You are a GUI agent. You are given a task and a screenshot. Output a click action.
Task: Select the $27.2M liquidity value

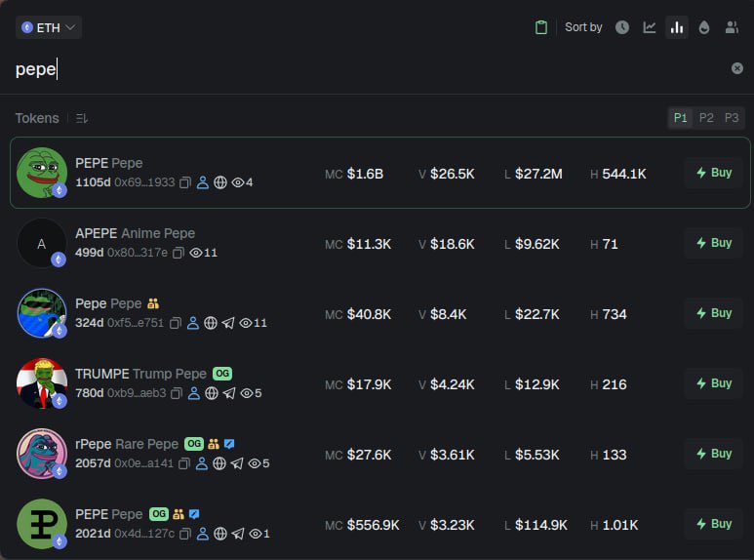coord(538,174)
